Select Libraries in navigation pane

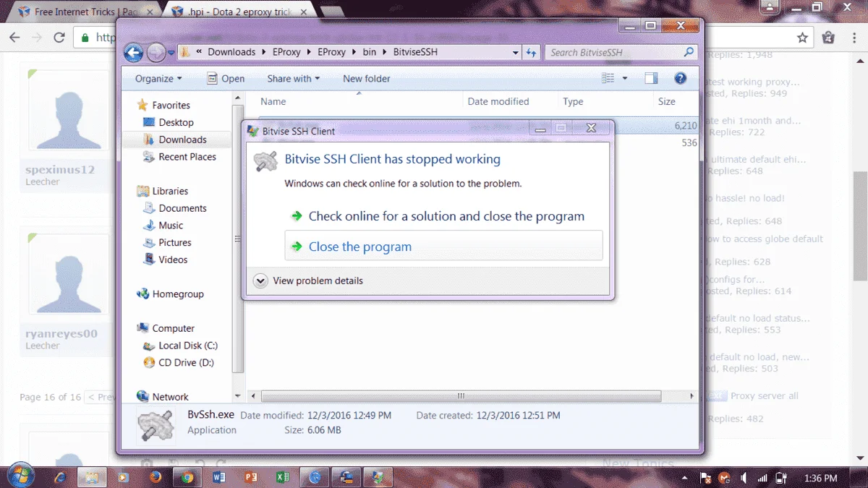pyautogui.click(x=170, y=191)
